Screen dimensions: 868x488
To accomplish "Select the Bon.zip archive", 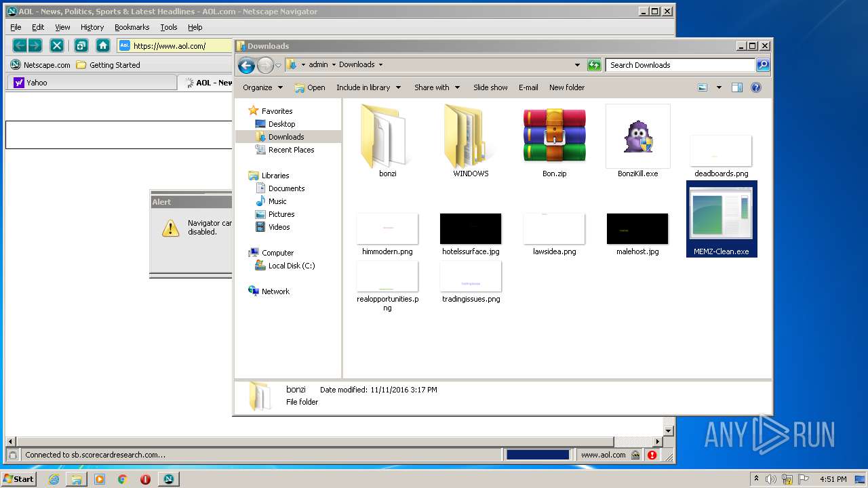I will 554,142.
